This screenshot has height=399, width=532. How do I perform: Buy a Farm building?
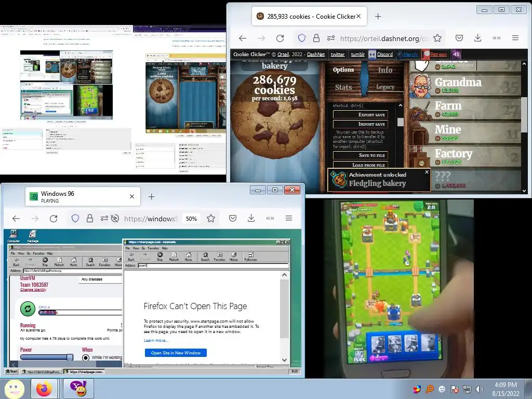pos(465,109)
